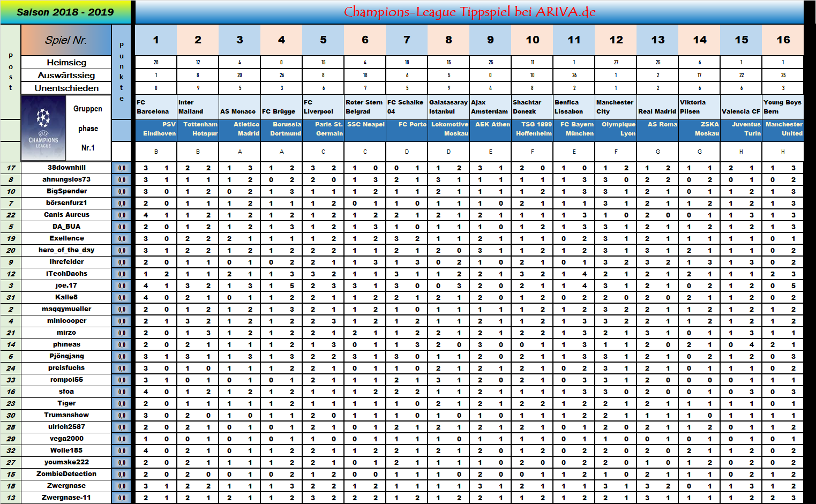
Task: Select player name 'vega2000'
Action: (66, 439)
